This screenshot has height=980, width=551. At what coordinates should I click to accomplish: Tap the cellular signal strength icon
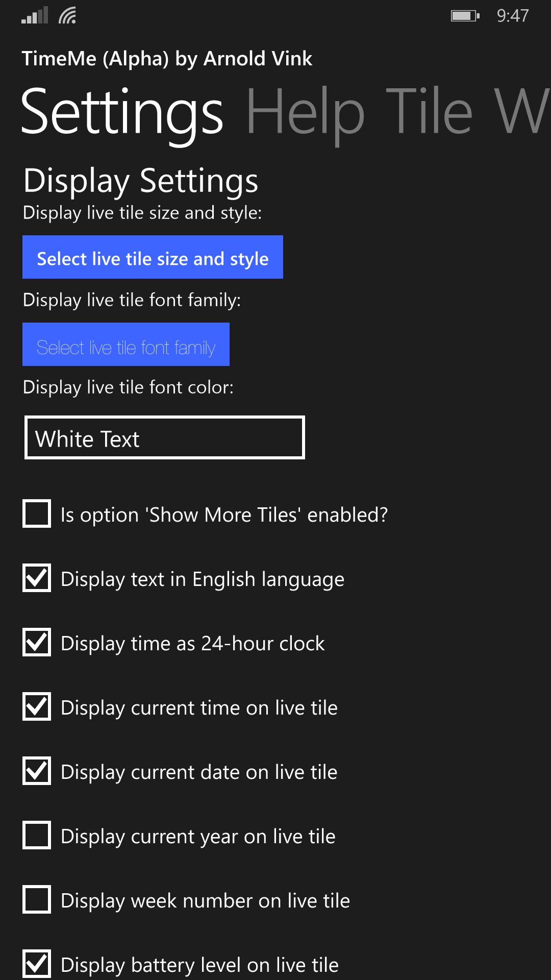click(x=35, y=15)
